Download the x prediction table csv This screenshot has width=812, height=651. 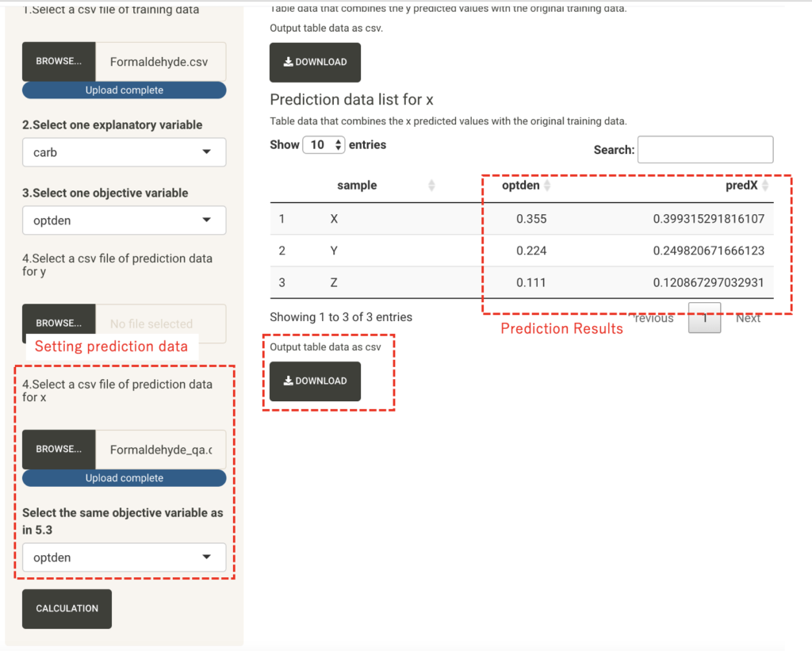point(315,381)
